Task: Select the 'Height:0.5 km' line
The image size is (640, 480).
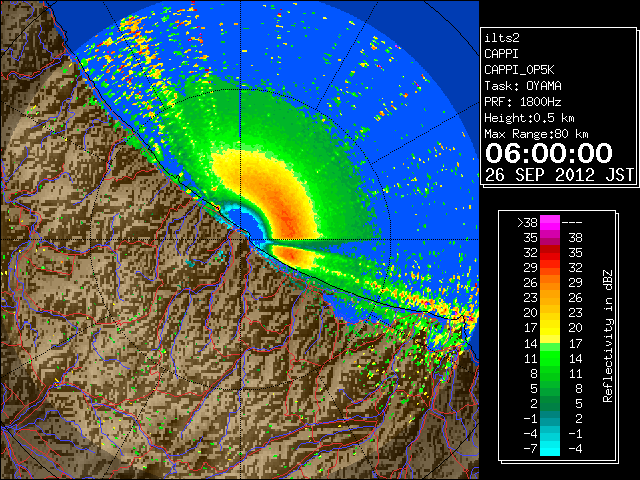Action: coord(529,118)
